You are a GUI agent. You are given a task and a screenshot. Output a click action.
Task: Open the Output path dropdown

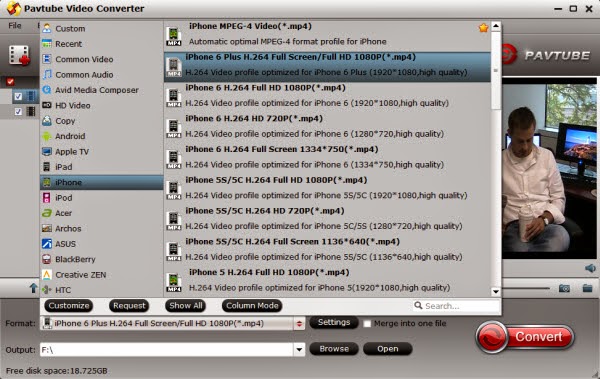(x=299, y=350)
